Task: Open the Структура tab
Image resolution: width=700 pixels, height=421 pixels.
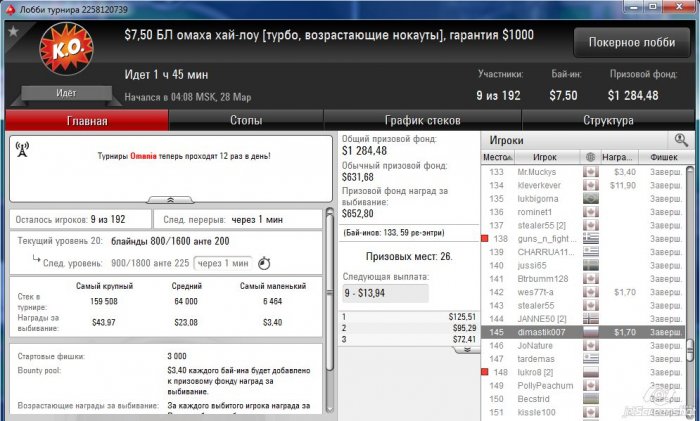Action: (x=608, y=121)
